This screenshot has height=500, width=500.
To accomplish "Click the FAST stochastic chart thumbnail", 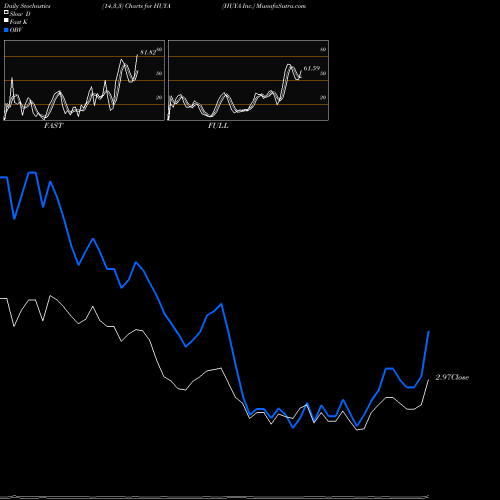I will point(84,80).
